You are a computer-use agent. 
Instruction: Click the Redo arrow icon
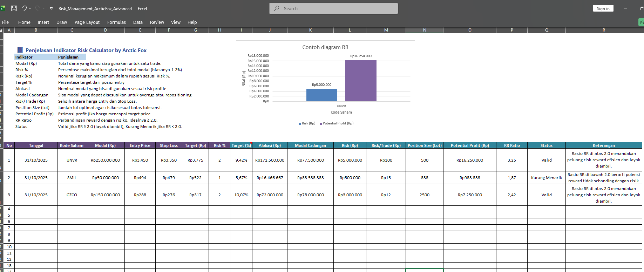click(38, 8)
